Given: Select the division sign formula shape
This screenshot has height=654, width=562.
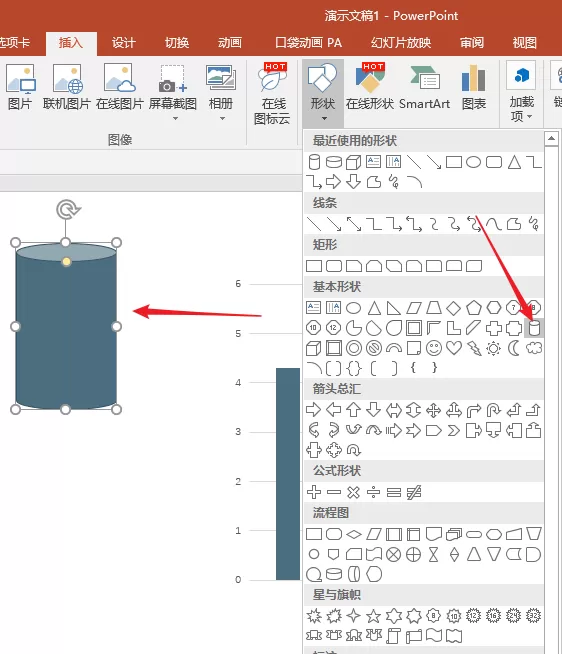Looking at the screenshot, I should 373,493.
